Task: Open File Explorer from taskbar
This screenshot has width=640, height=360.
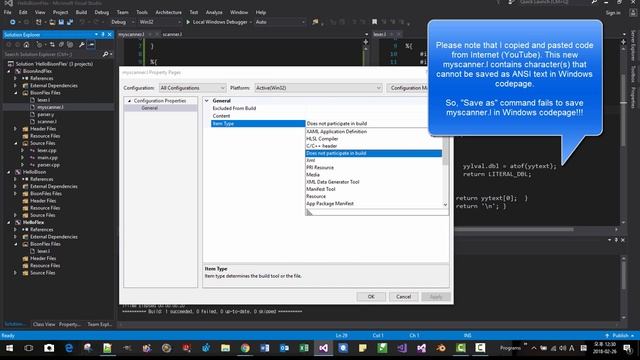Action: click(225, 348)
